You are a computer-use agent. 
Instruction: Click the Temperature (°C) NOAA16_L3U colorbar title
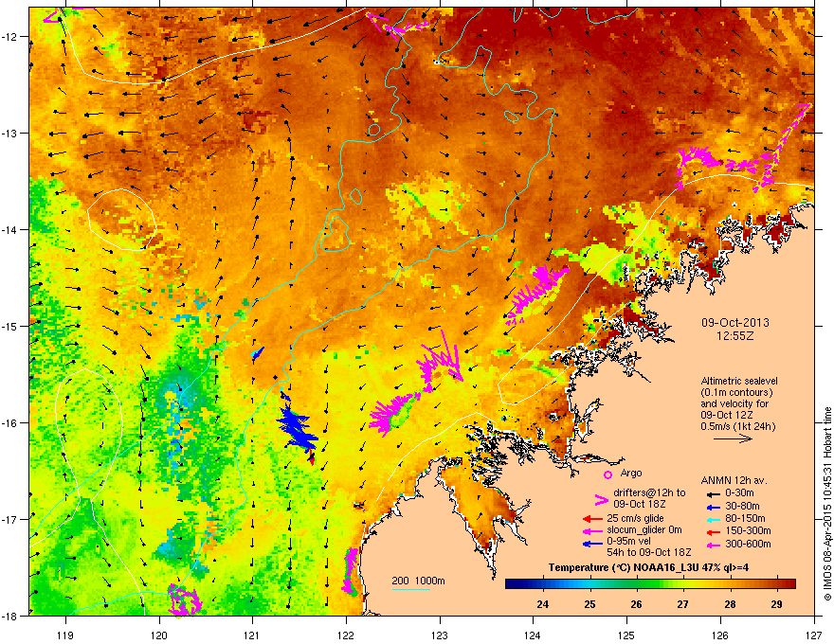[648, 567]
